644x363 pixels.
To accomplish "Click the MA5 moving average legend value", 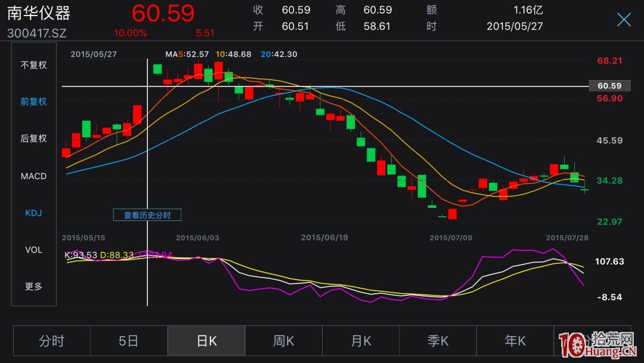I will pos(187,54).
